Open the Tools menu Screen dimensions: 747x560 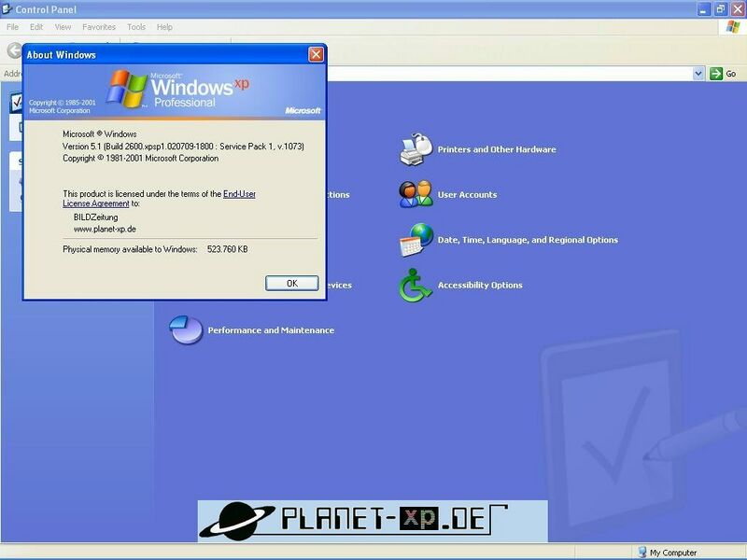135,27
